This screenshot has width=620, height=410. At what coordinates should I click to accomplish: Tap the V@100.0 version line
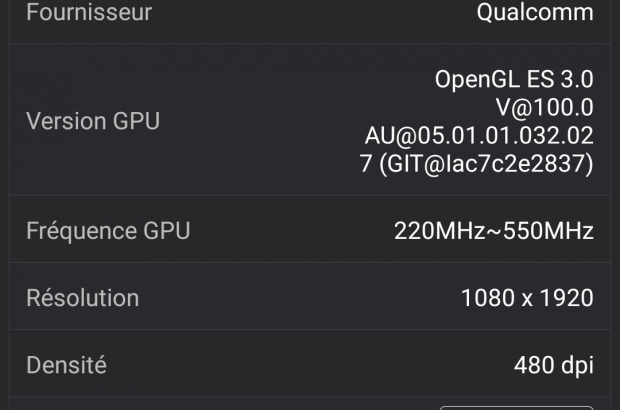546,106
